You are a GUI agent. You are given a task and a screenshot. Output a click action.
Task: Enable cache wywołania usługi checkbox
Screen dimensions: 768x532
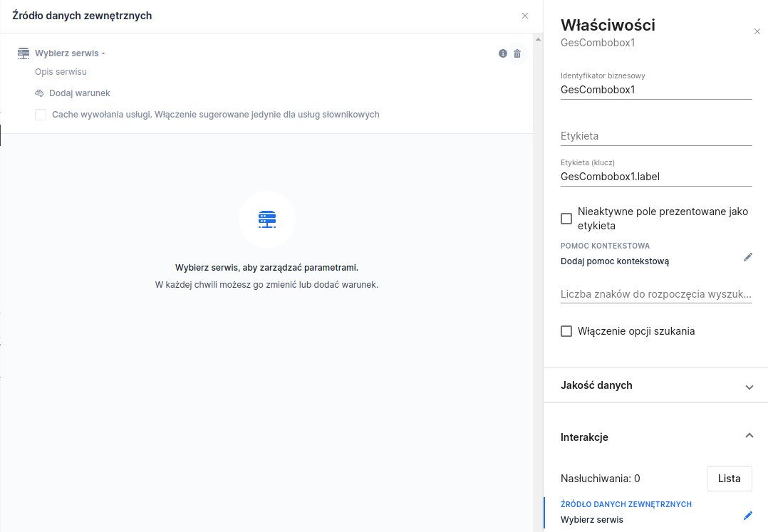pos(41,115)
